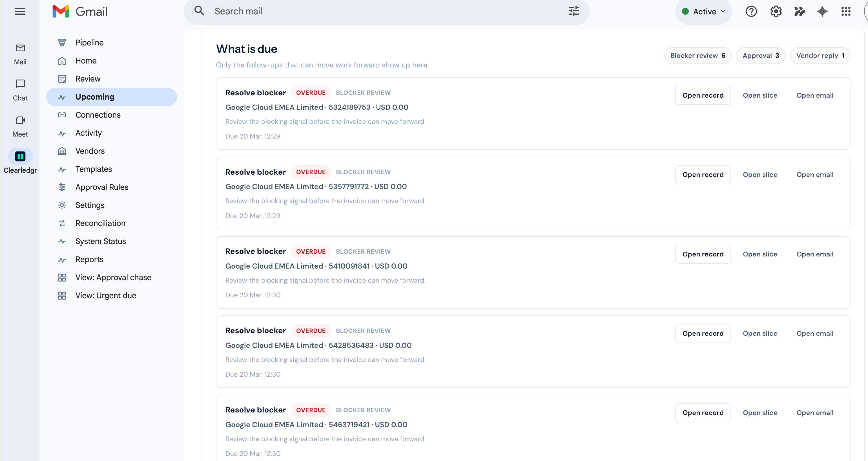Click the Gemini sparkle icon
This screenshot has width=868, height=461.
click(x=822, y=11)
